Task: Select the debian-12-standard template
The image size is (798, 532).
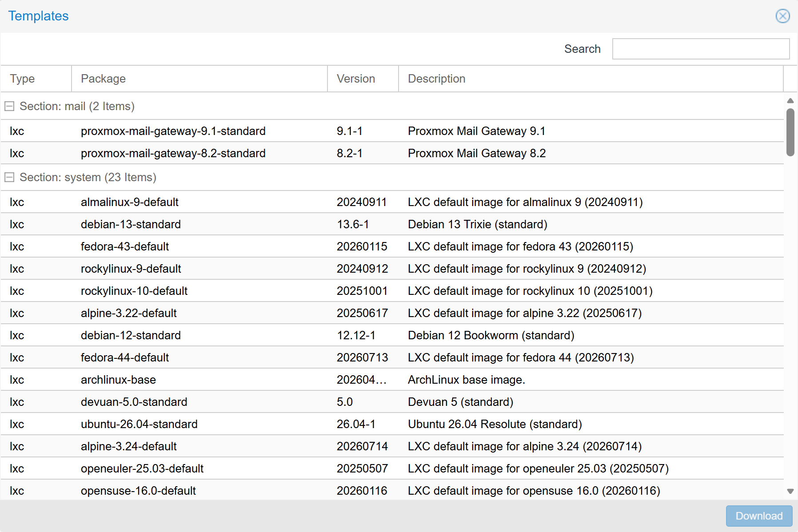Action: [392, 335]
